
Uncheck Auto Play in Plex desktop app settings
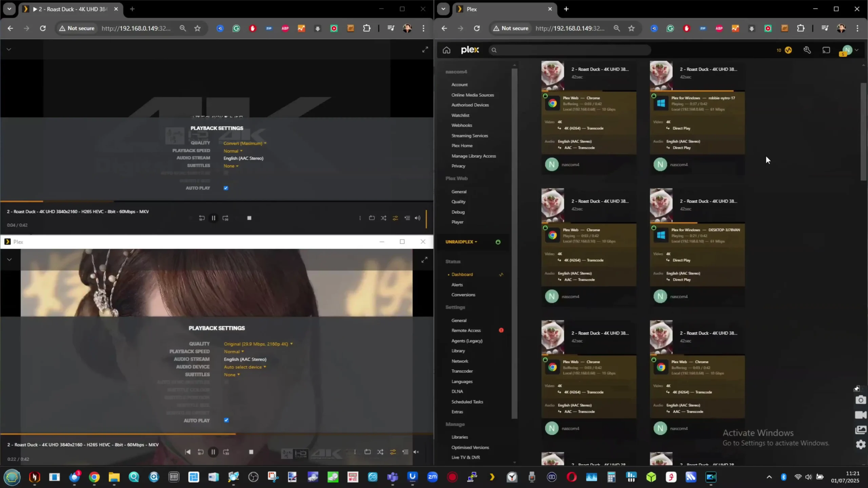[x=226, y=420]
